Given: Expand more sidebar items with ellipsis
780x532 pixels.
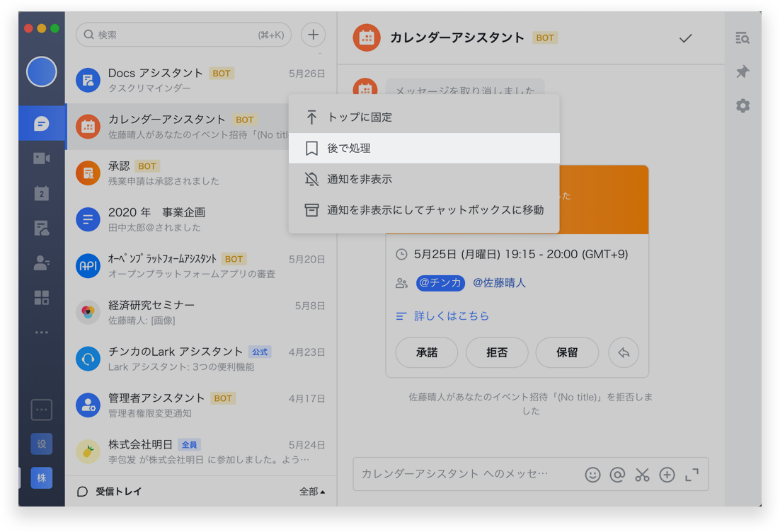Looking at the screenshot, I should click(x=42, y=332).
